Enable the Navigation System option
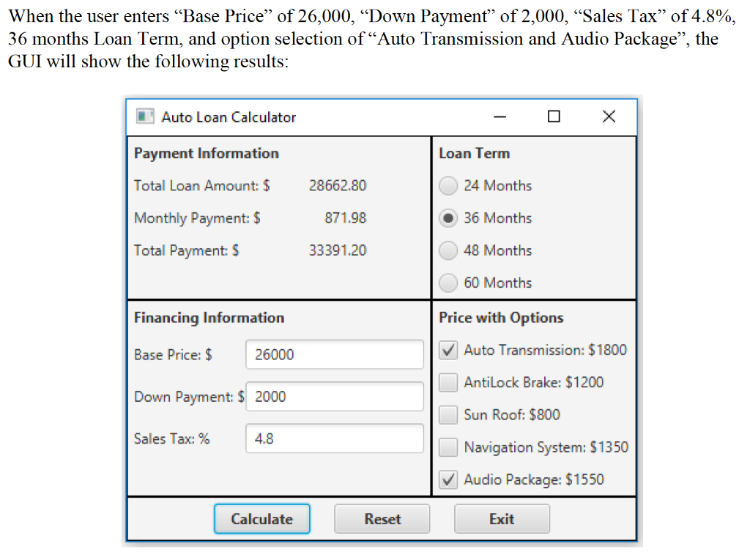This screenshot has height=560, width=750. pos(447,447)
